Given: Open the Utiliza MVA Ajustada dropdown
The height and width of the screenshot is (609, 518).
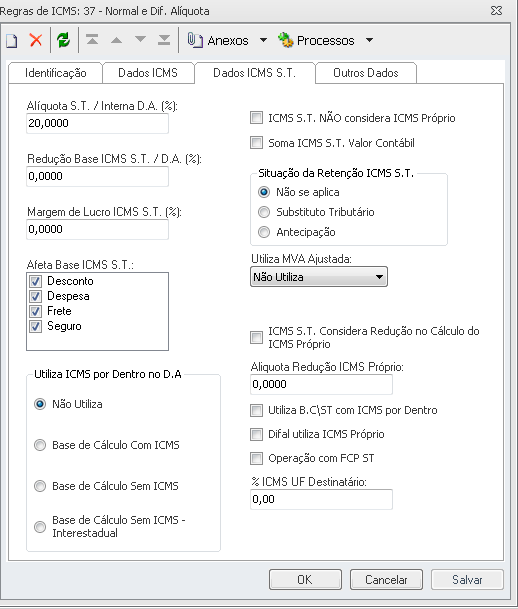Looking at the screenshot, I should coord(319,277).
